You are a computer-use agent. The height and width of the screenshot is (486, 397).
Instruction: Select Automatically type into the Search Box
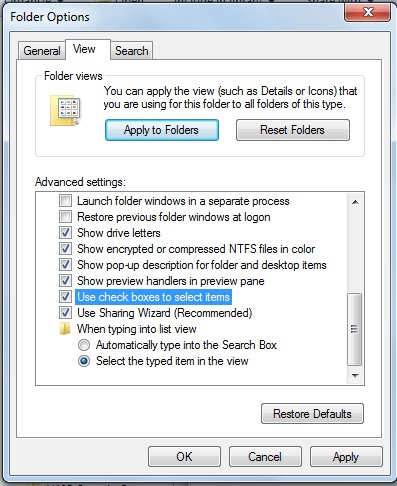[x=84, y=345]
